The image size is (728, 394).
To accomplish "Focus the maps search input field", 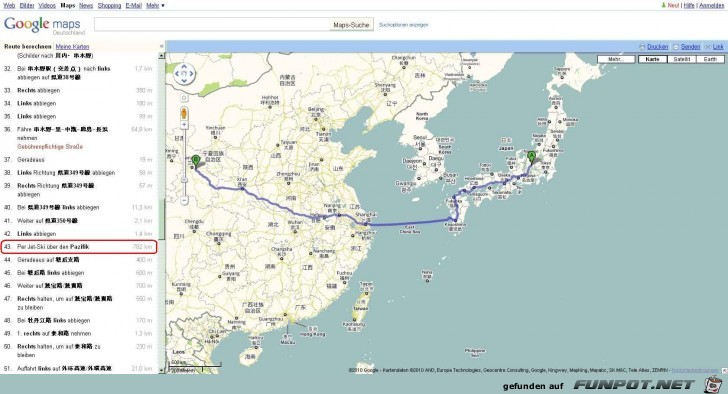I will click(211, 25).
